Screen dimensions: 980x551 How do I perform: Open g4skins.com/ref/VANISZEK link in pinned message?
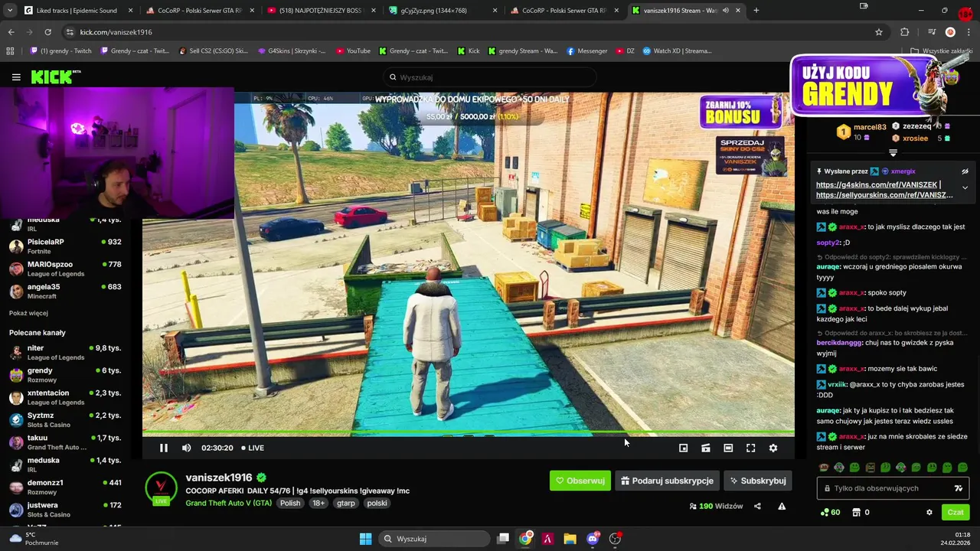point(877,184)
